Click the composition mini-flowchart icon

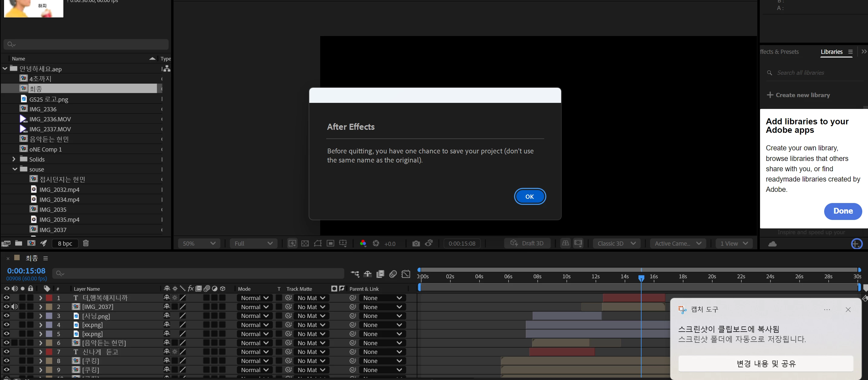[355, 274]
